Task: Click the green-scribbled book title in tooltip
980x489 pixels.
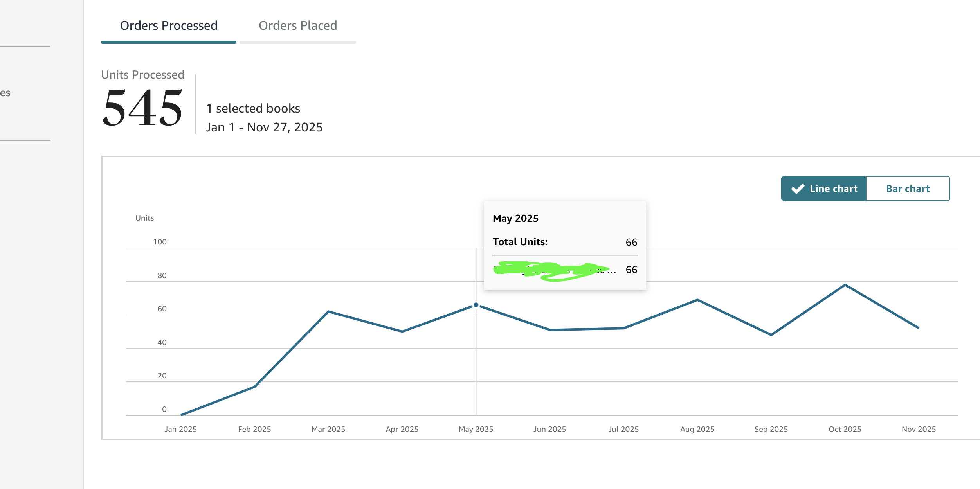Action: (552, 270)
